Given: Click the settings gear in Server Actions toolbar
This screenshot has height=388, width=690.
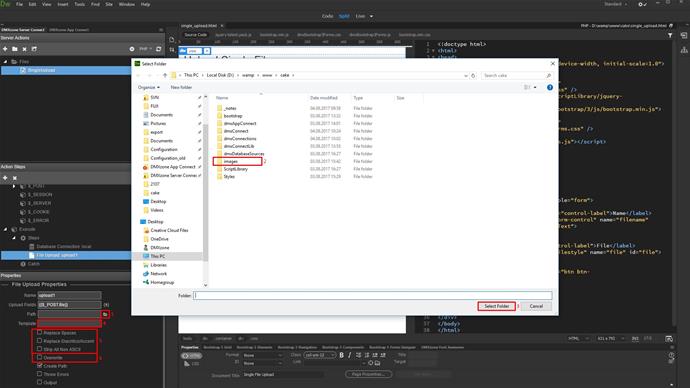Looking at the screenshot, I should coord(132,49).
